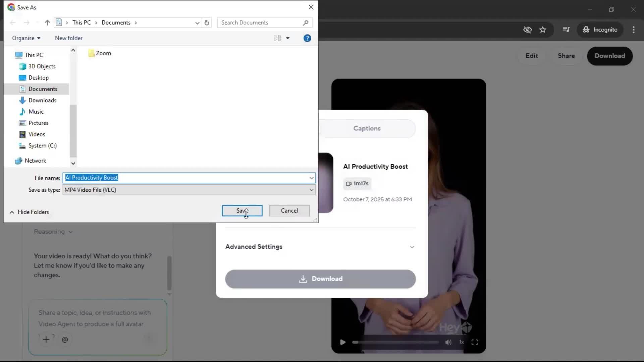Image resolution: width=644 pixels, height=362 pixels.
Task: Click the third-party cookies eye icon
Action: (x=527, y=30)
